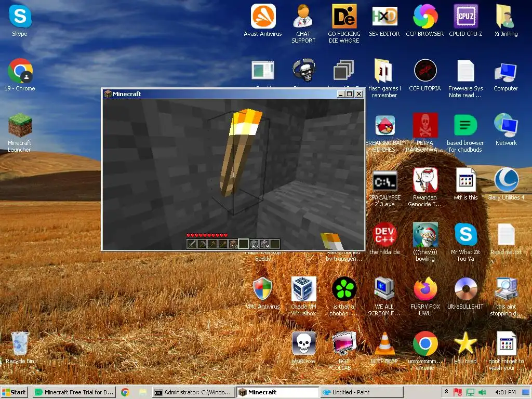Open the UltraBULLSHIT disc icon
This screenshot has height=399, width=532.
pos(465,289)
